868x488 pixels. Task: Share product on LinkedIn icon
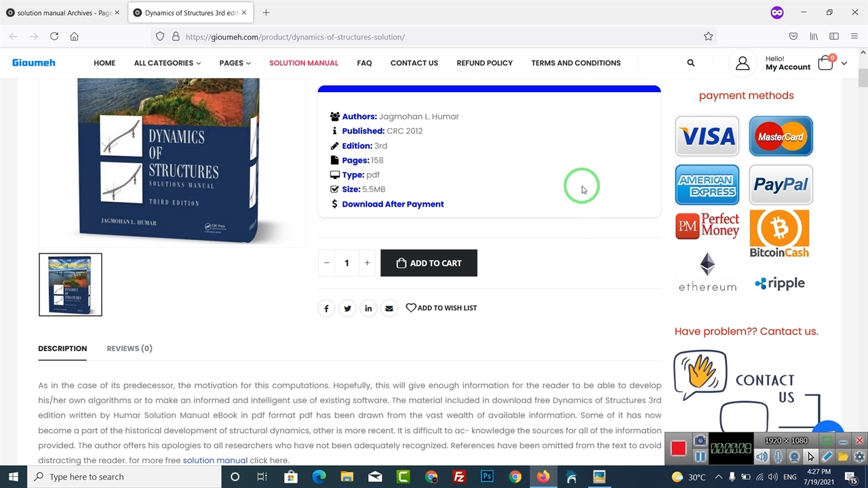[x=368, y=308]
